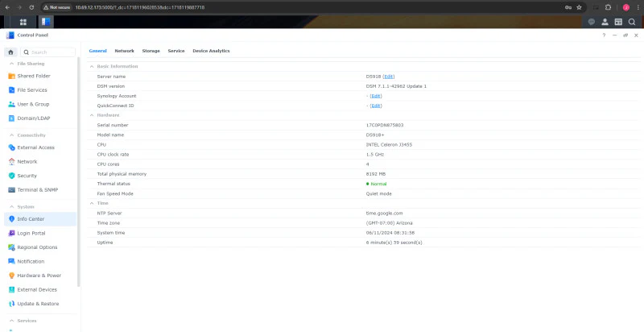Collapse the Basic Information section

point(92,66)
